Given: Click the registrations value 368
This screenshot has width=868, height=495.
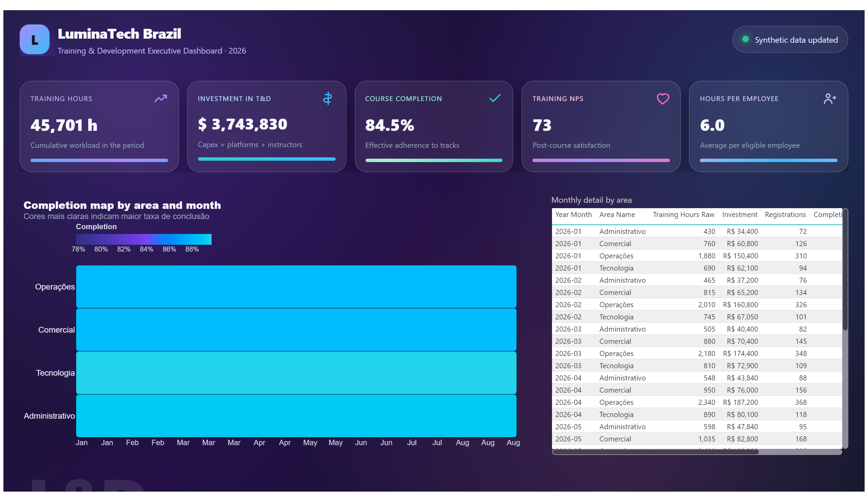Looking at the screenshot, I should coord(801,402).
